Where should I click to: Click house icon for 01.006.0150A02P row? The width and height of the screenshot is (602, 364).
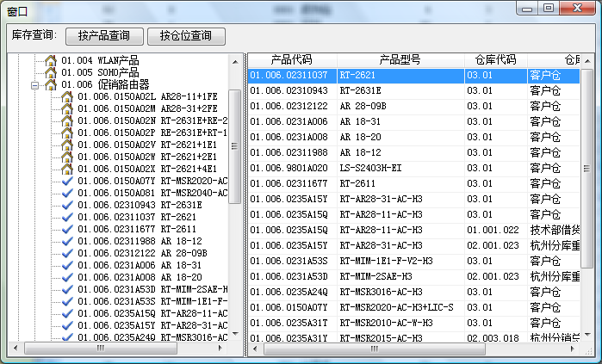(67, 133)
